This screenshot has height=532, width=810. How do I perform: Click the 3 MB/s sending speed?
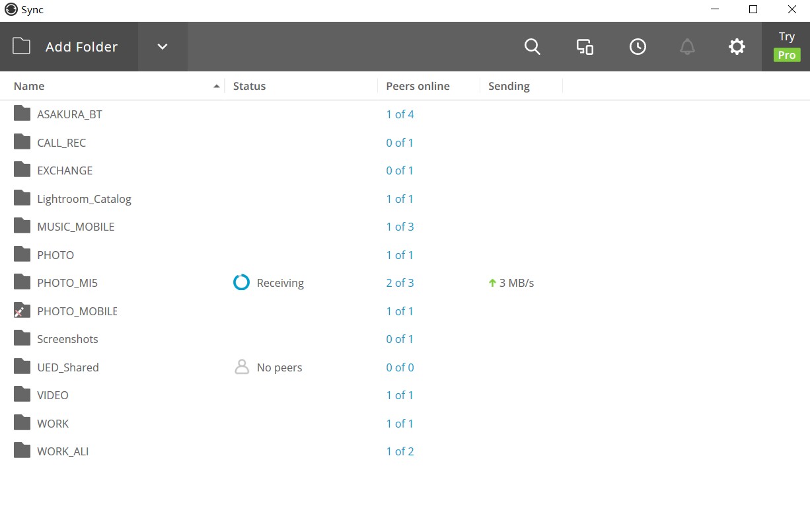tap(517, 283)
